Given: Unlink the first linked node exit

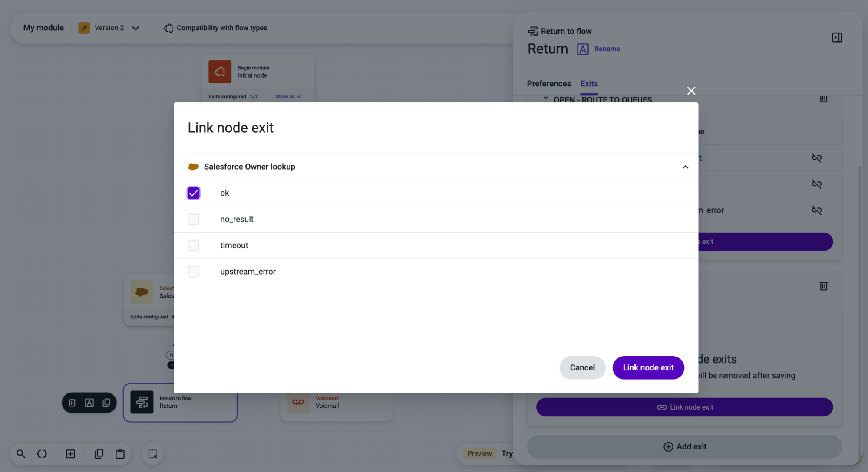Looking at the screenshot, I should click(816, 158).
